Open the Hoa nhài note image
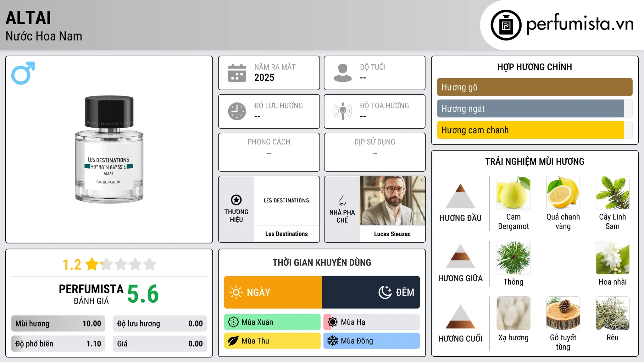This screenshot has width=644, height=362. [x=613, y=258]
